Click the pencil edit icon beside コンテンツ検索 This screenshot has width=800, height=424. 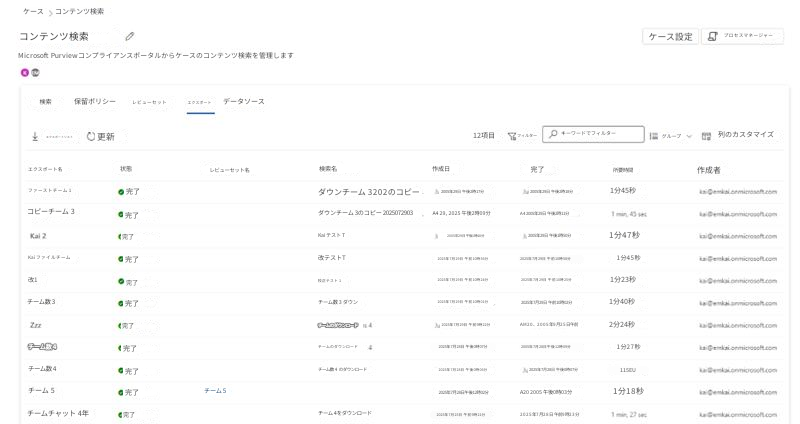pyautogui.click(x=130, y=36)
